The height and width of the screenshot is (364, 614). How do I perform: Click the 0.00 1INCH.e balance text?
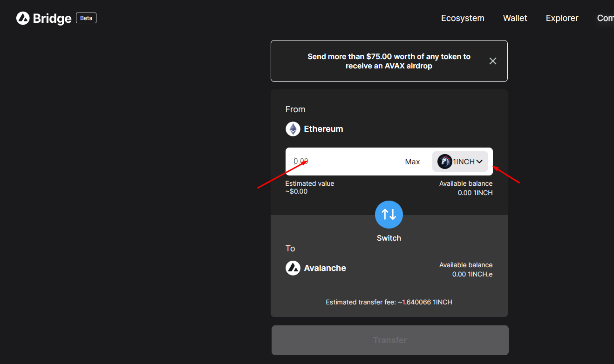[x=472, y=274]
